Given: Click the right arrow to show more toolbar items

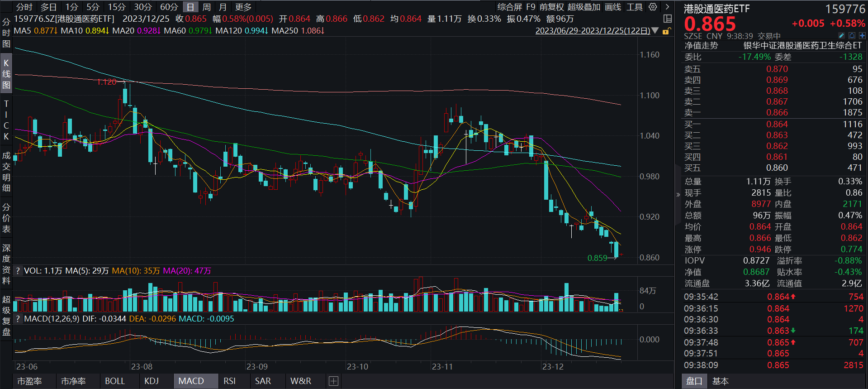Looking at the screenshot, I should click(x=667, y=7).
